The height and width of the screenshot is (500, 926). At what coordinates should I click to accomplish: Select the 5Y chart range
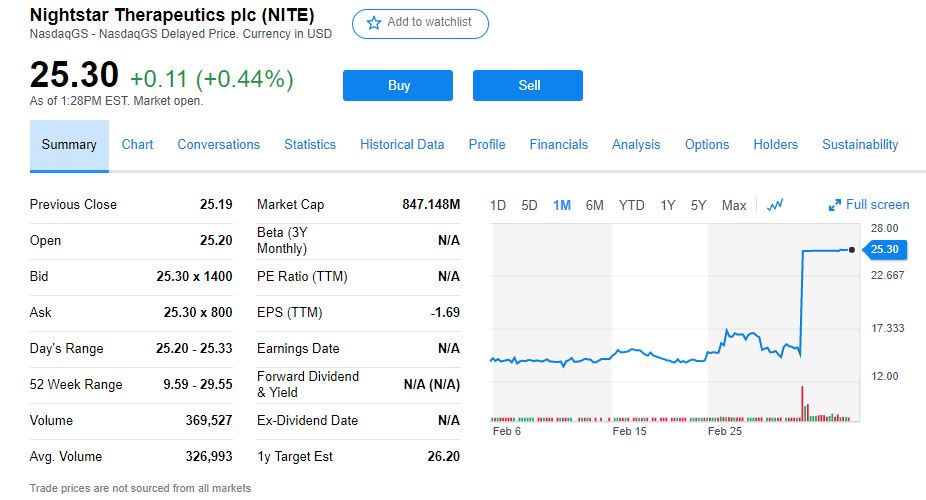coord(699,205)
